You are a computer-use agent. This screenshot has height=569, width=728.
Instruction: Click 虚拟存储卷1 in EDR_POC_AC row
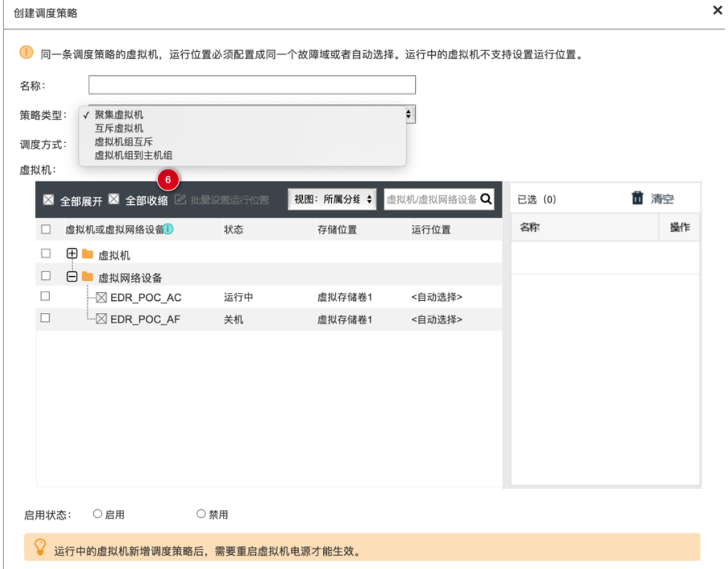pyautogui.click(x=345, y=297)
